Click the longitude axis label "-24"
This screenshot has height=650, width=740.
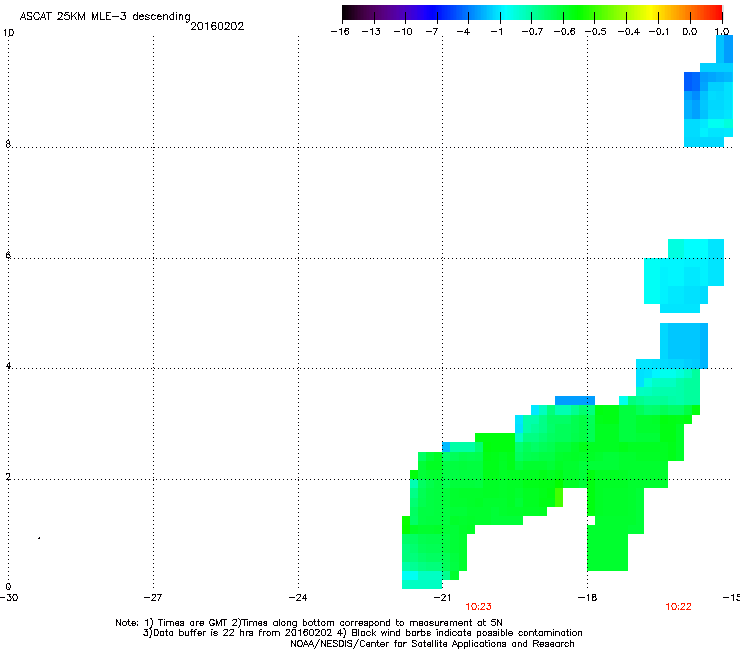coord(298,598)
